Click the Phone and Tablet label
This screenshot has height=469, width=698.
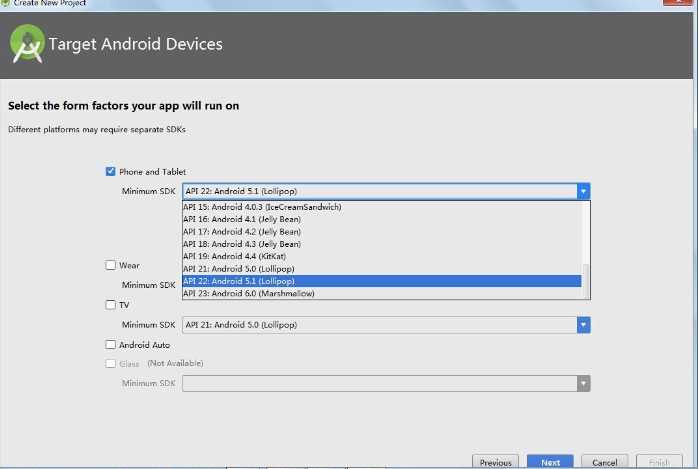tap(153, 172)
